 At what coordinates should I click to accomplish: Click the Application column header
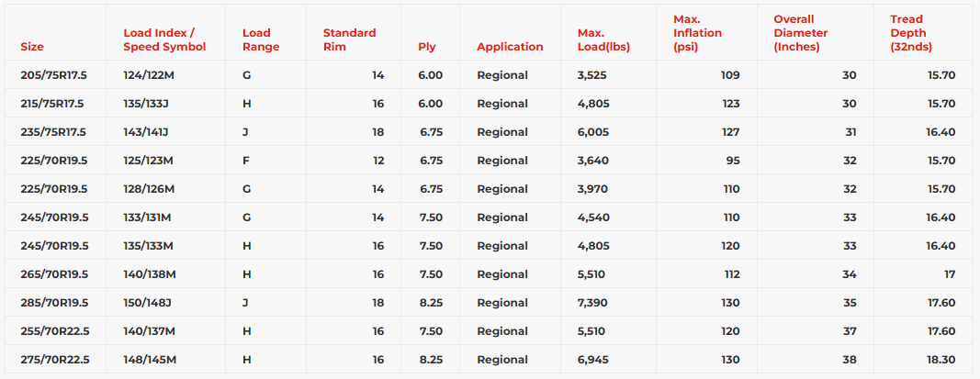tap(510, 47)
